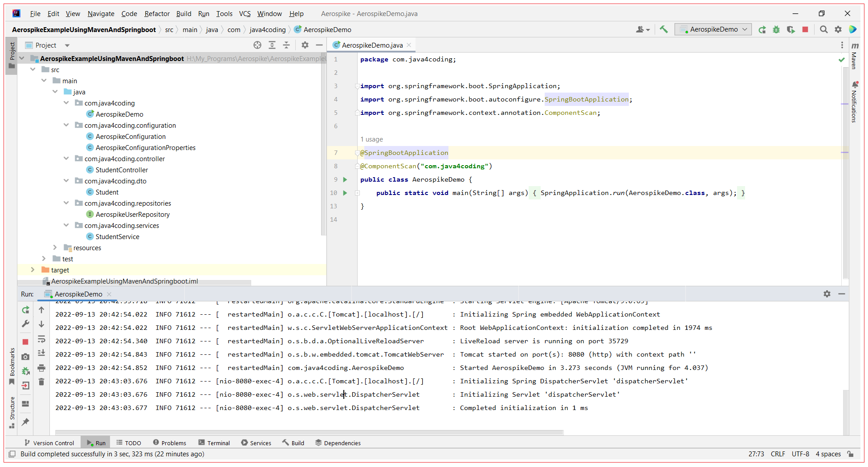The height and width of the screenshot is (467, 868).
Task: Collapse the java source folder
Action: (55, 92)
